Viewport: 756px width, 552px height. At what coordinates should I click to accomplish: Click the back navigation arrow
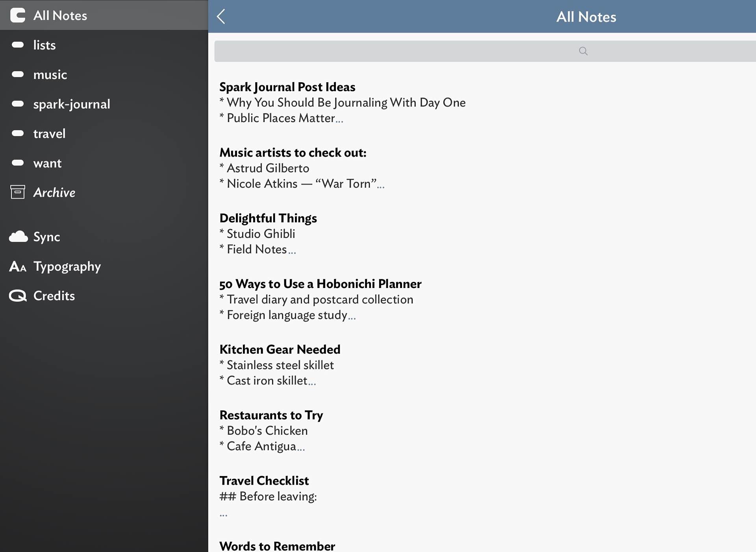point(222,17)
